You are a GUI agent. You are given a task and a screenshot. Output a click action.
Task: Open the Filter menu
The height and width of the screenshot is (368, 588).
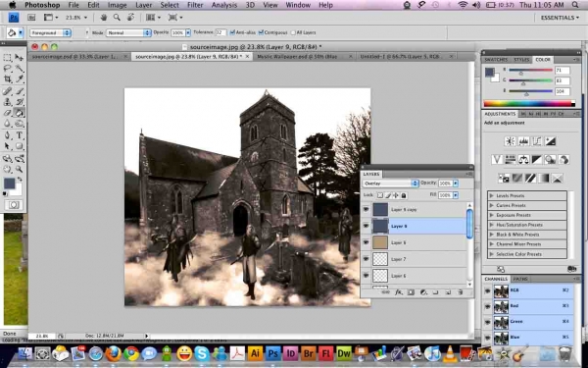pyautogui.click(x=195, y=5)
